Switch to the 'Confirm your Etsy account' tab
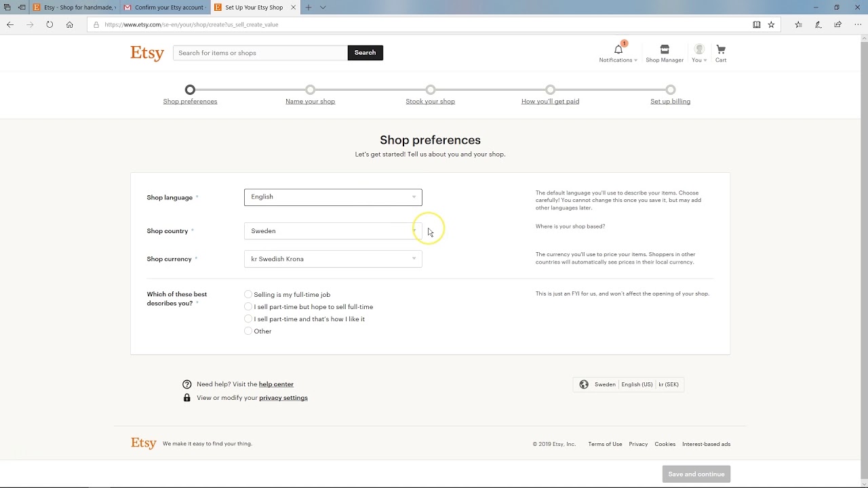Image resolution: width=868 pixels, height=488 pixels. 165,7
